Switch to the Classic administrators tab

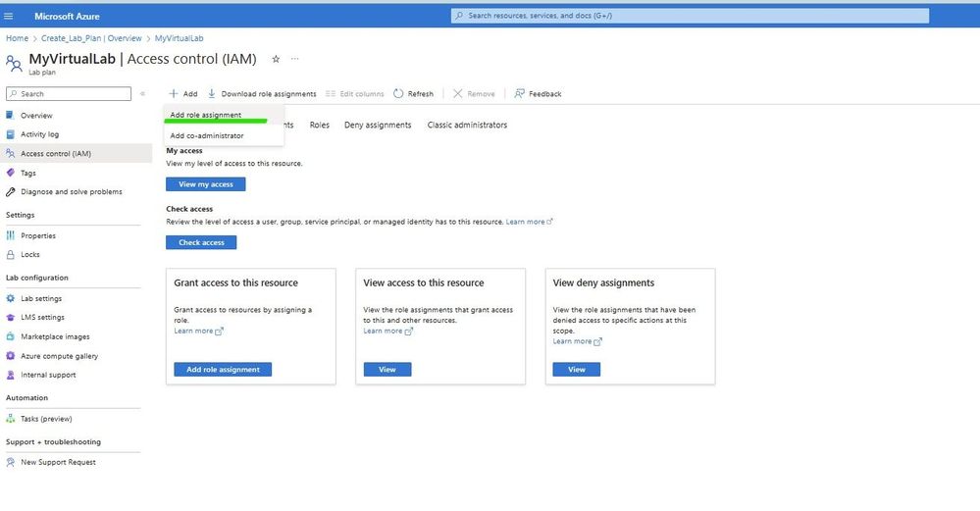click(467, 125)
